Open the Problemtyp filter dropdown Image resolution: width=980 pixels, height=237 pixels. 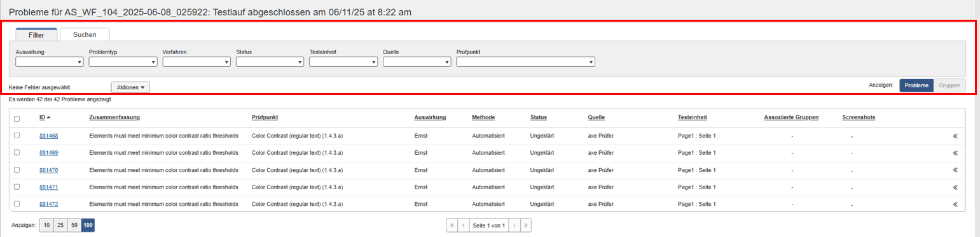[123, 62]
